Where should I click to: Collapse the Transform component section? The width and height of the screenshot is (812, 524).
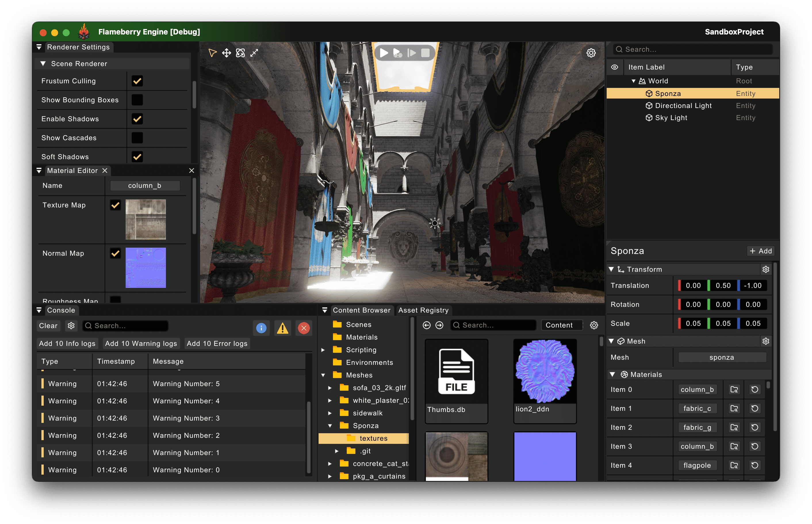coord(612,269)
